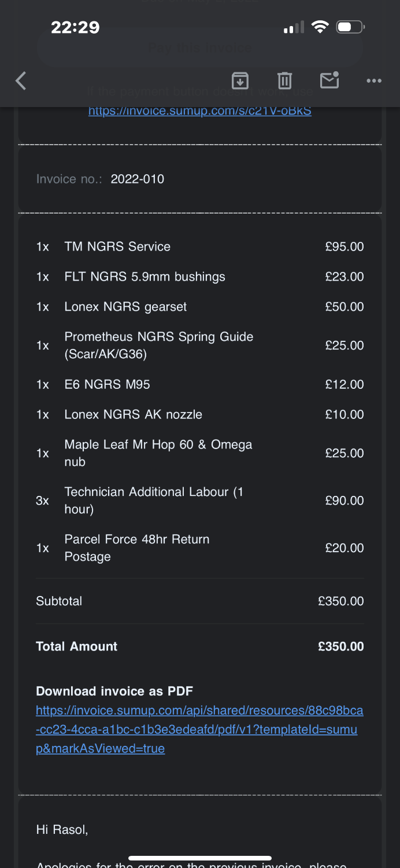This screenshot has height=868, width=400.
Task: Tap the Parcel Force 48hr Return Postage row
Action: (x=137, y=547)
